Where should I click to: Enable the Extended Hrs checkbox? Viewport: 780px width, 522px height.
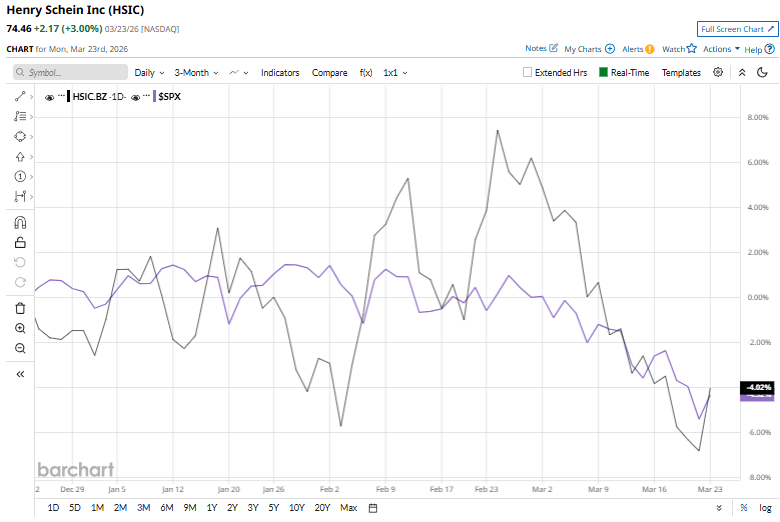pos(527,72)
